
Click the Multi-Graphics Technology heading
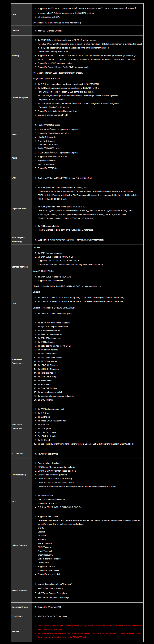click(x=18, y=240)
